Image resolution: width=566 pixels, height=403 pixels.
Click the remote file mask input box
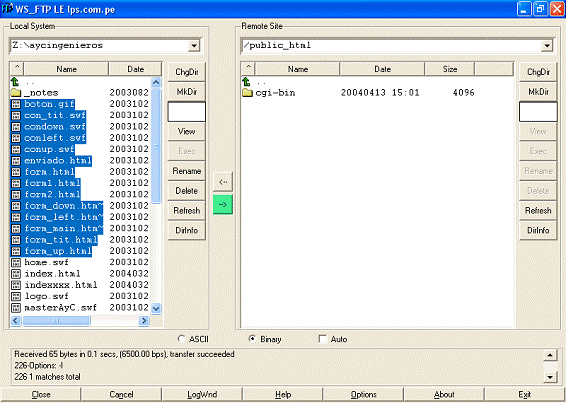[x=538, y=112]
